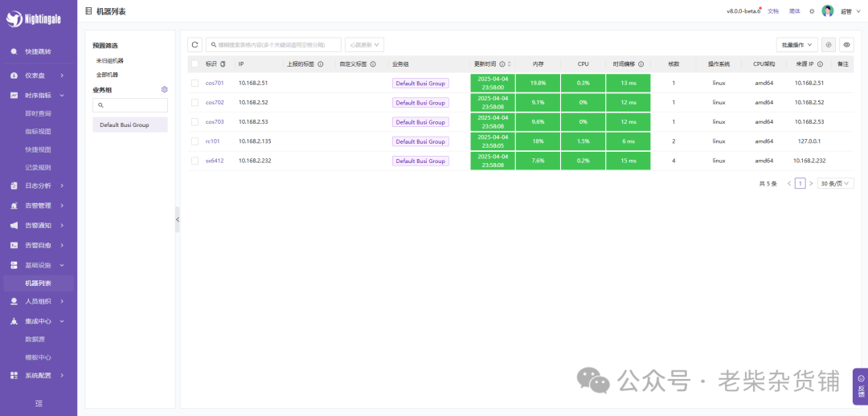This screenshot has width=868, height=416.
Task: Click the 人员组织 person icon
Action: pyautogui.click(x=14, y=301)
